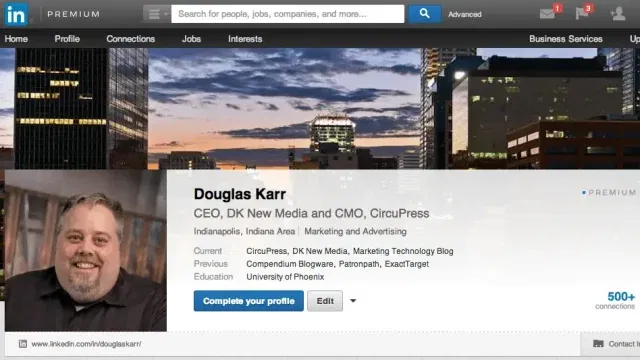The height and width of the screenshot is (360, 640).
Task: Click the LinkedIn icon beside profile URL
Action: click(23, 344)
